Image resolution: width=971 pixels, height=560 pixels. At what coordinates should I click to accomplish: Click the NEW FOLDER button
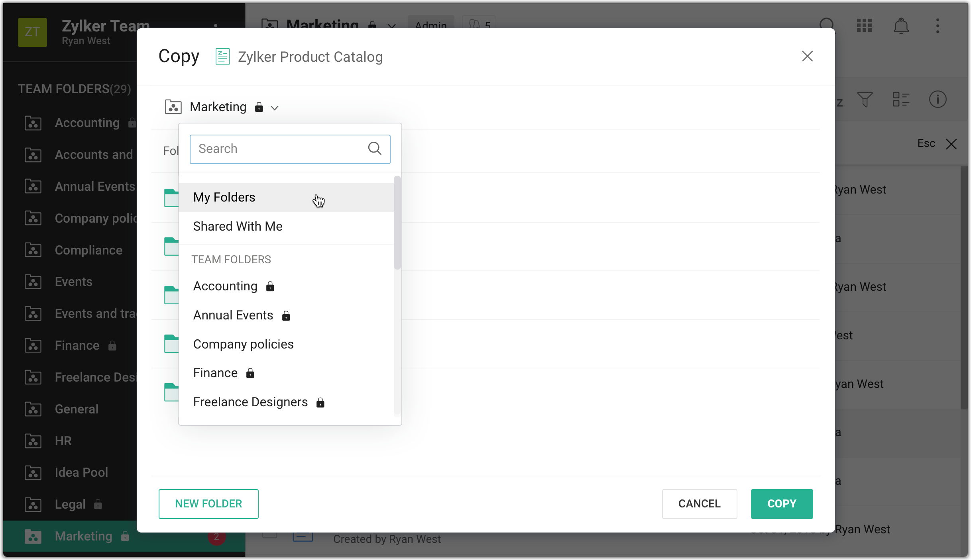click(208, 503)
